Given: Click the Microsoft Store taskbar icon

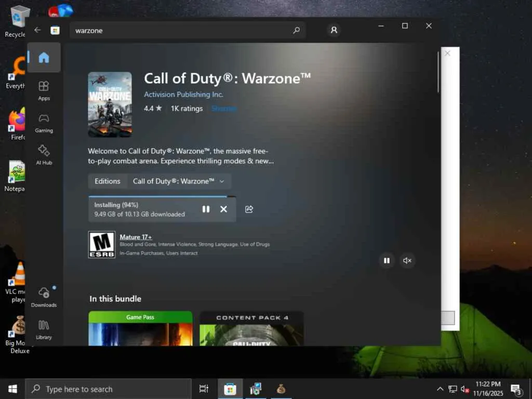Looking at the screenshot, I should coord(230,389).
